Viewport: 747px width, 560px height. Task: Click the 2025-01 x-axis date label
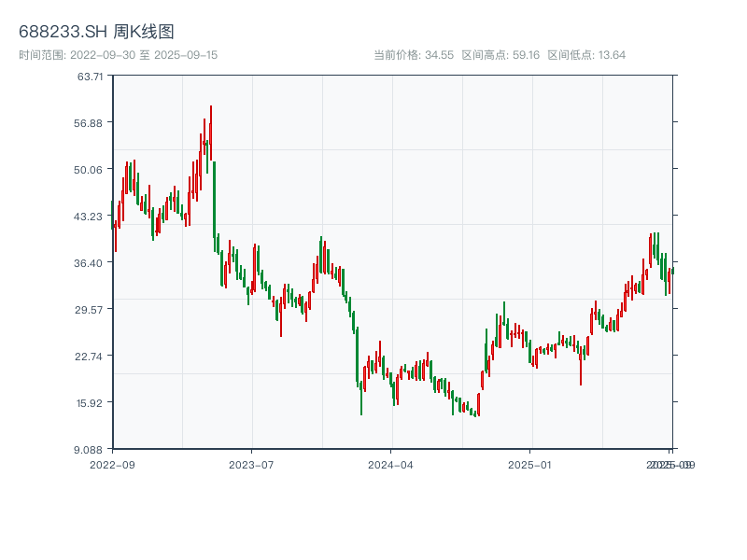[x=530, y=464]
